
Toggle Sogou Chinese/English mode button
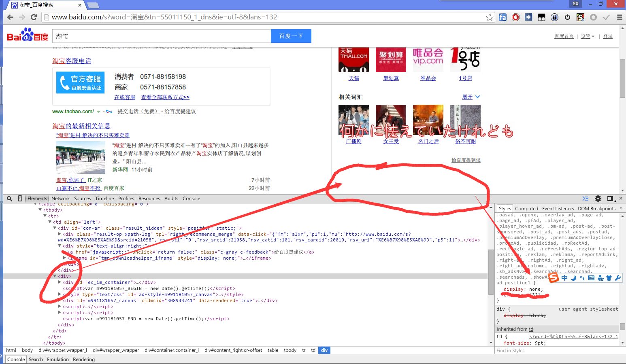564,278
